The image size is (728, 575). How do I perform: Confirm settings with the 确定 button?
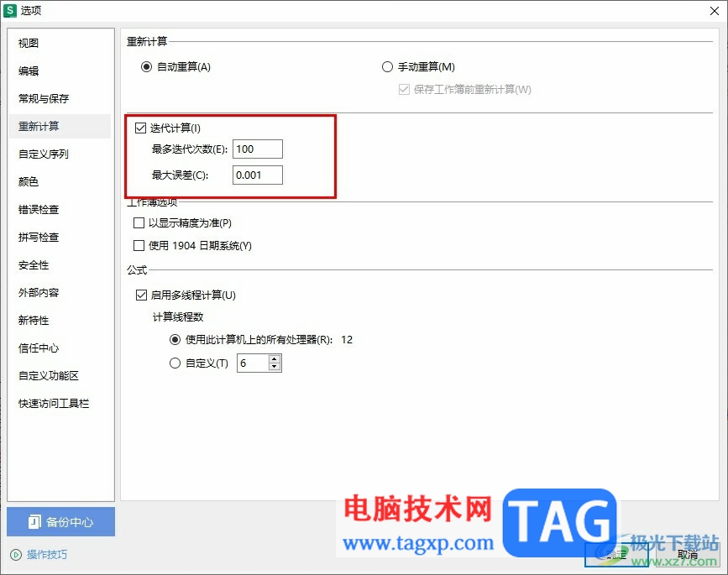pos(616,555)
